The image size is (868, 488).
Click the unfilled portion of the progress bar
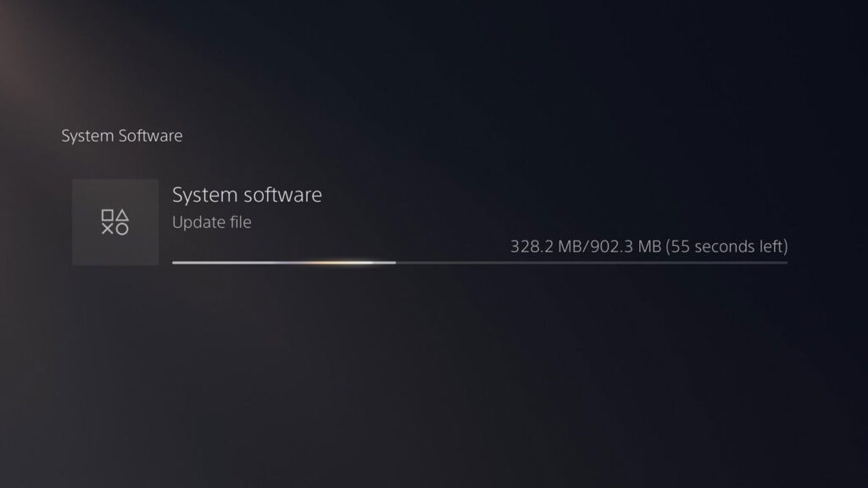point(592,263)
